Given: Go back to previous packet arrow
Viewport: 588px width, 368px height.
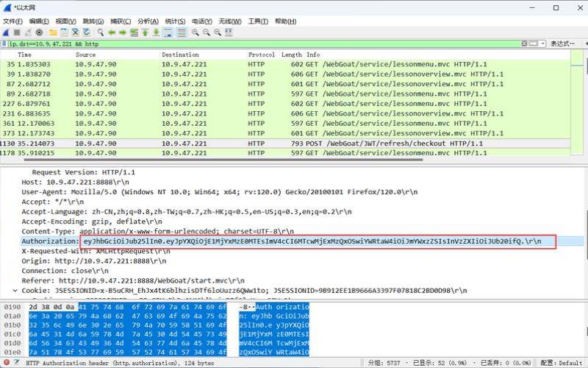Looking at the screenshot, I should point(111,32).
